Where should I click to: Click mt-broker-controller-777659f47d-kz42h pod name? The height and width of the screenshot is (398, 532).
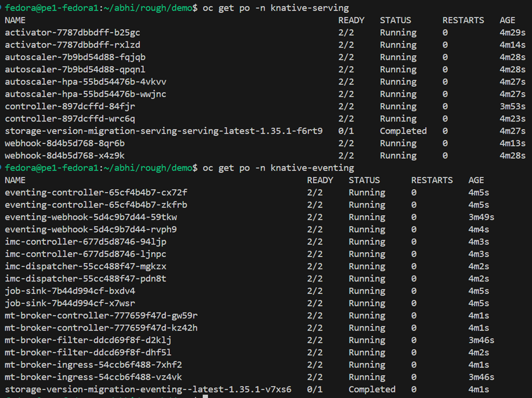point(101,328)
